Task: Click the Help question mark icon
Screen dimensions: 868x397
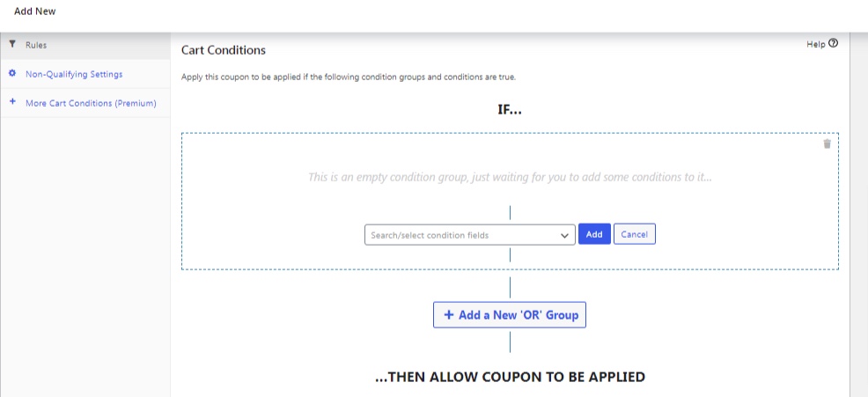Action: [833, 43]
